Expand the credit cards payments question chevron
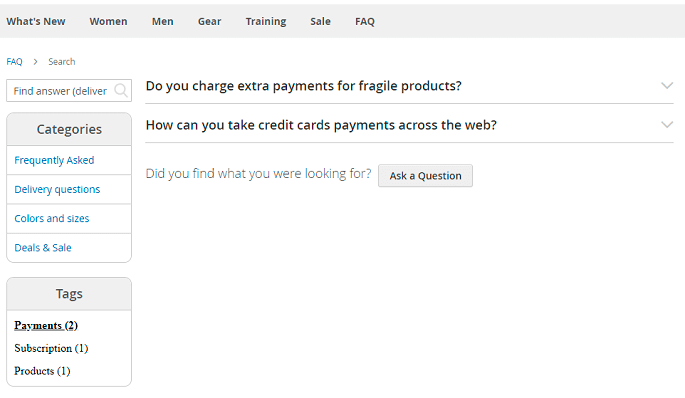The width and height of the screenshot is (685, 398). click(x=667, y=125)
